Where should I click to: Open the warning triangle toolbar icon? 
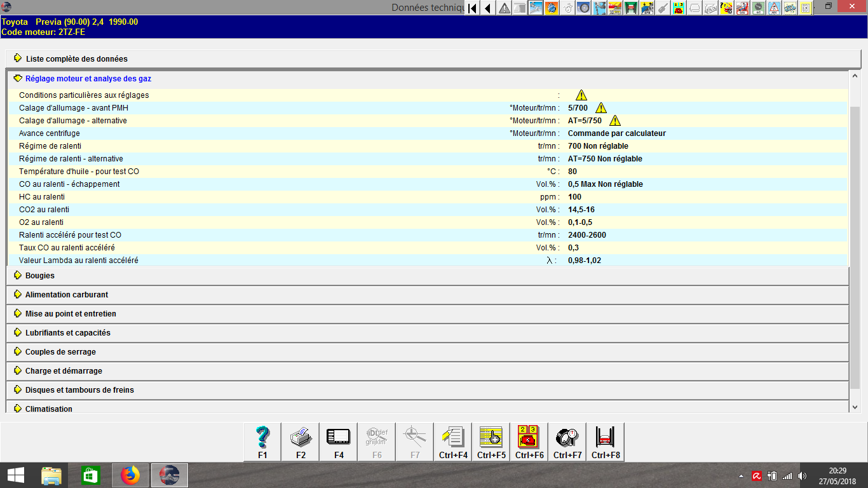tap(505, 8)
